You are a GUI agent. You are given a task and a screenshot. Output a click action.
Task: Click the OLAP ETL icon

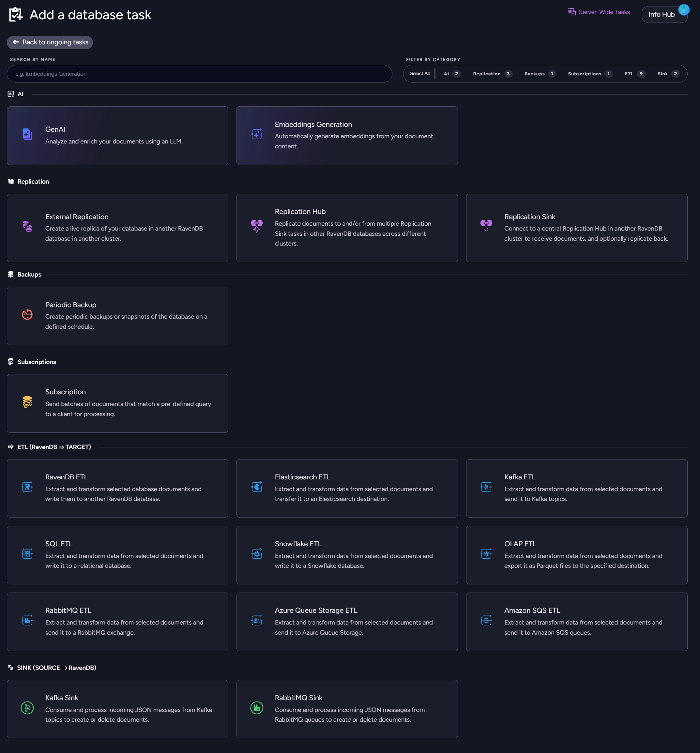point(486,554)
